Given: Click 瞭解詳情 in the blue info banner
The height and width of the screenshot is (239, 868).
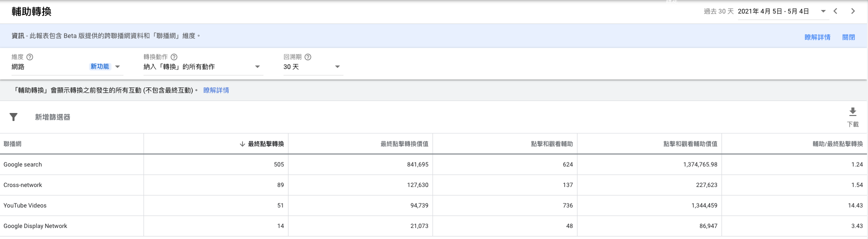Looking at the screenshot, I should click(817, 37).
